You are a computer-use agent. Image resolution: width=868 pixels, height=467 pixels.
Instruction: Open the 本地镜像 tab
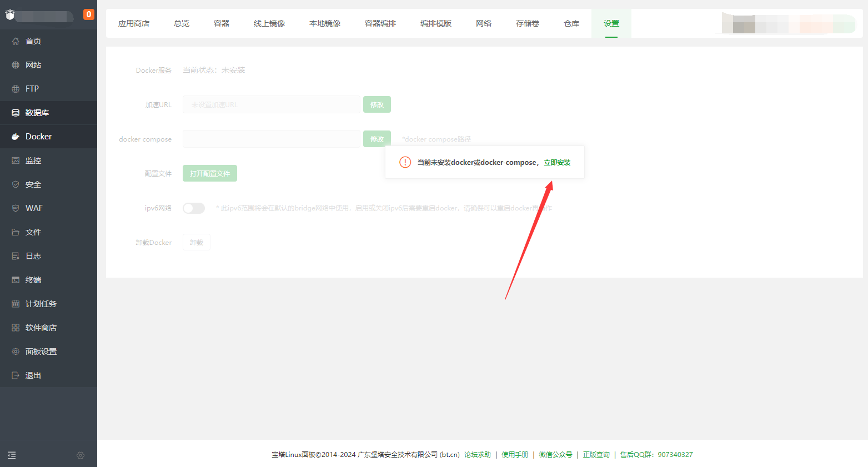coord(325,23)
